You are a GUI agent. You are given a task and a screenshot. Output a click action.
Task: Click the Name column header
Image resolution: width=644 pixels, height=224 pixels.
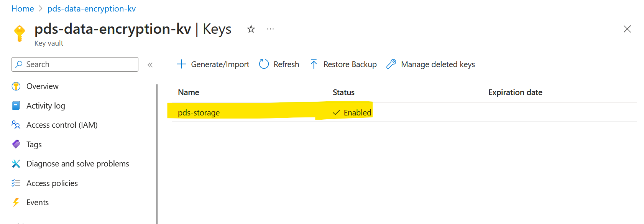188,92
